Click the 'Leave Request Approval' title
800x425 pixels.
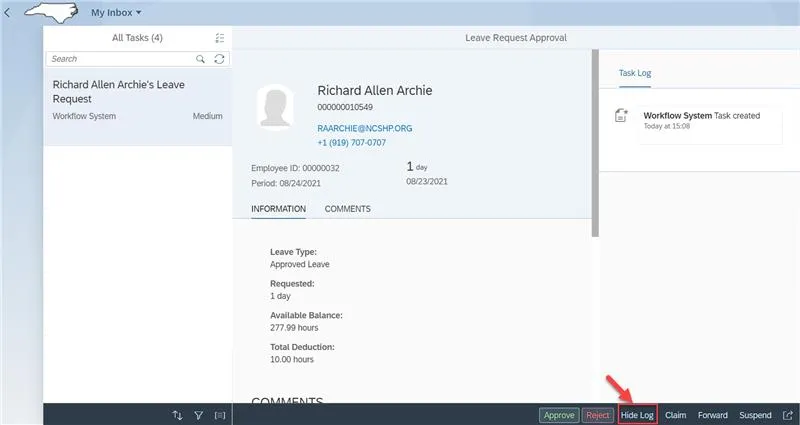pyautogui.click(x=516, y=38)
